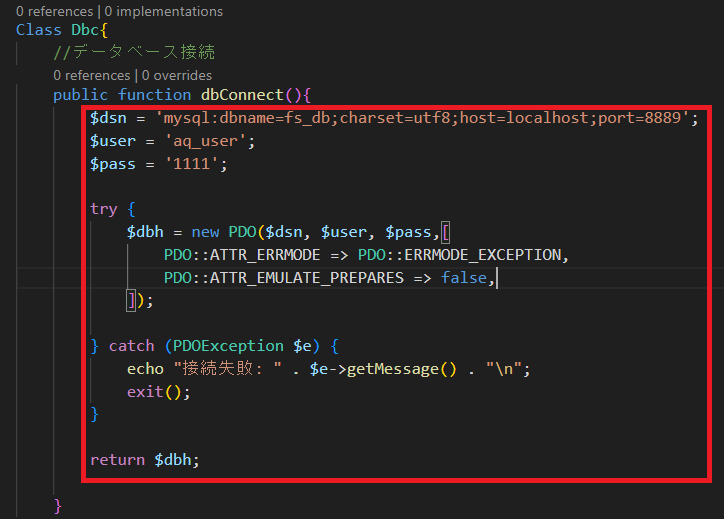Click "PDO::ATTR_ERRMODE" constant
This screenshot has width=724, height=519.
242,255
